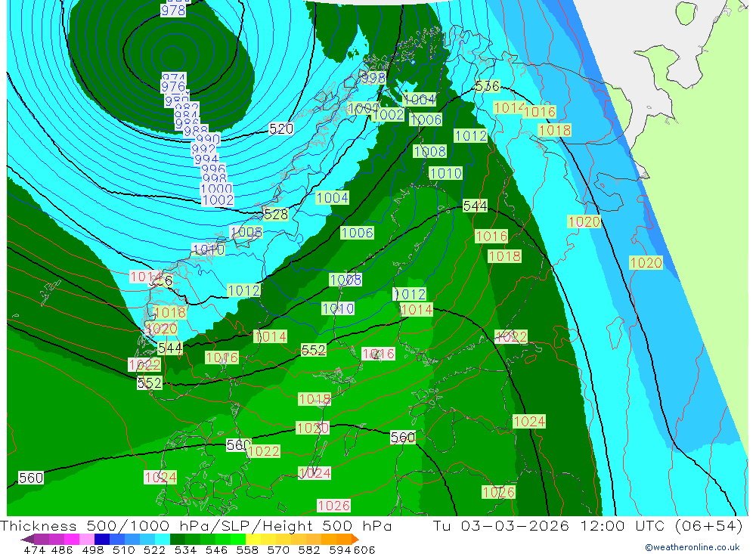Screen dimensions: 756x554
Task: Click the black 552 label between 1014 and 1016
Action: click(x=314, y=350)
